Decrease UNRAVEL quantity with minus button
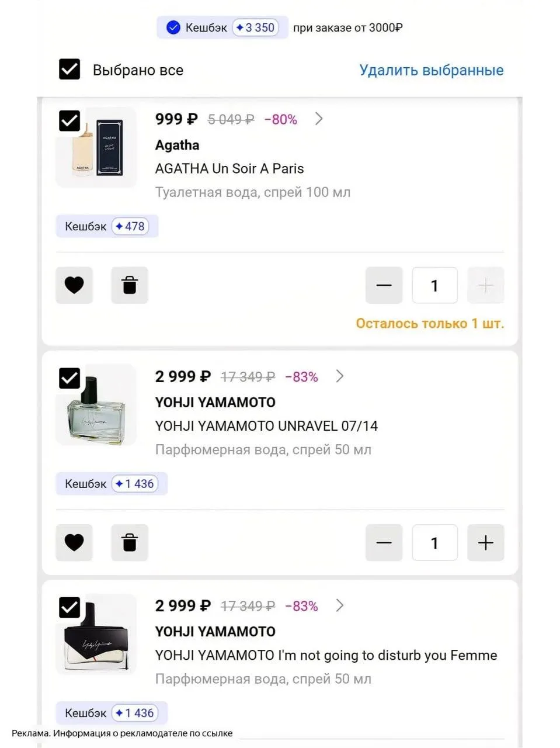Image resolution: width=560 pixels, height=748 pixels. tap(384, 543)
